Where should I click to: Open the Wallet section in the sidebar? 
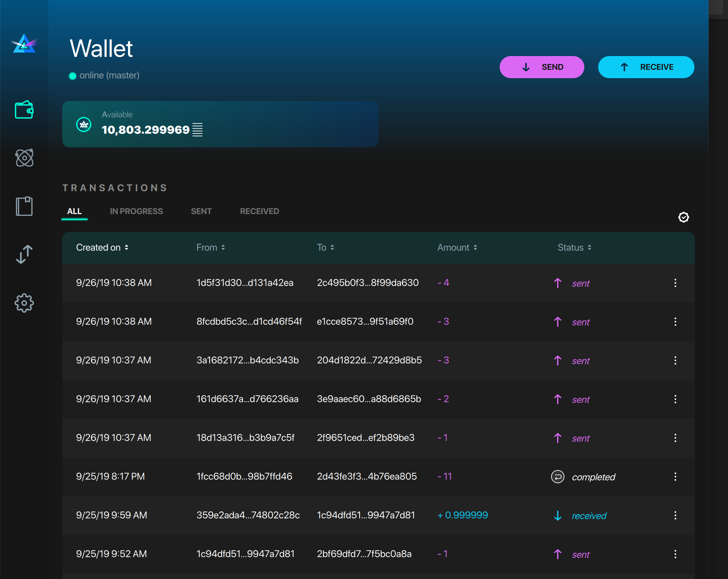24,110
